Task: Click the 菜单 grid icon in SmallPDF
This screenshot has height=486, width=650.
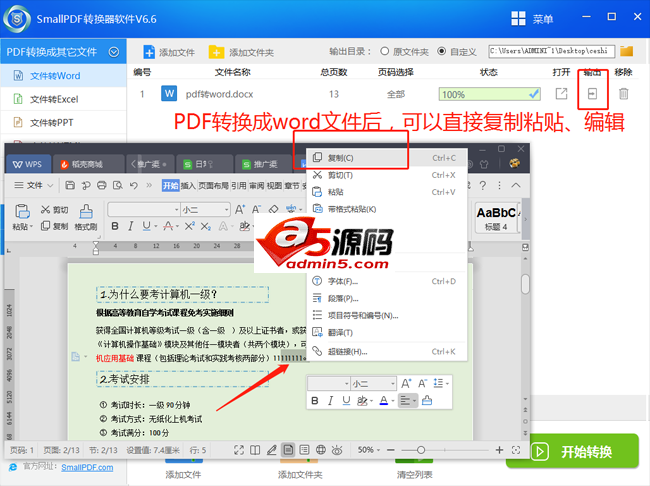Action: pos(518,19)
